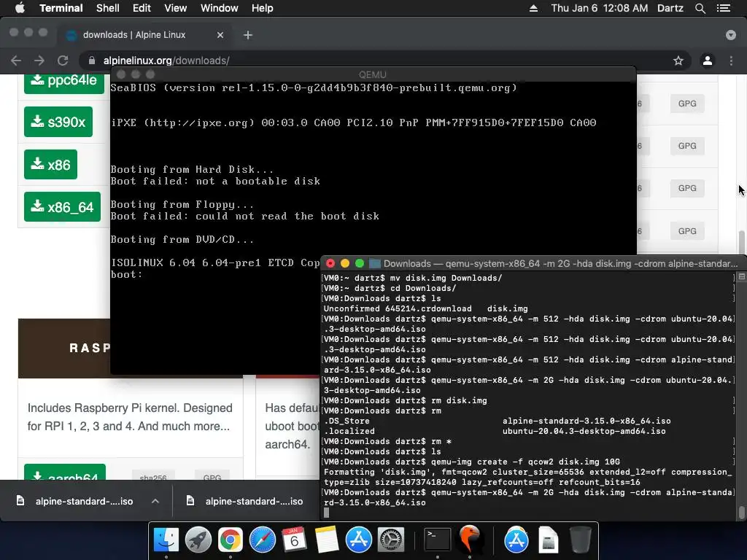Open Google Chrome from the Dock

[230, 540]
